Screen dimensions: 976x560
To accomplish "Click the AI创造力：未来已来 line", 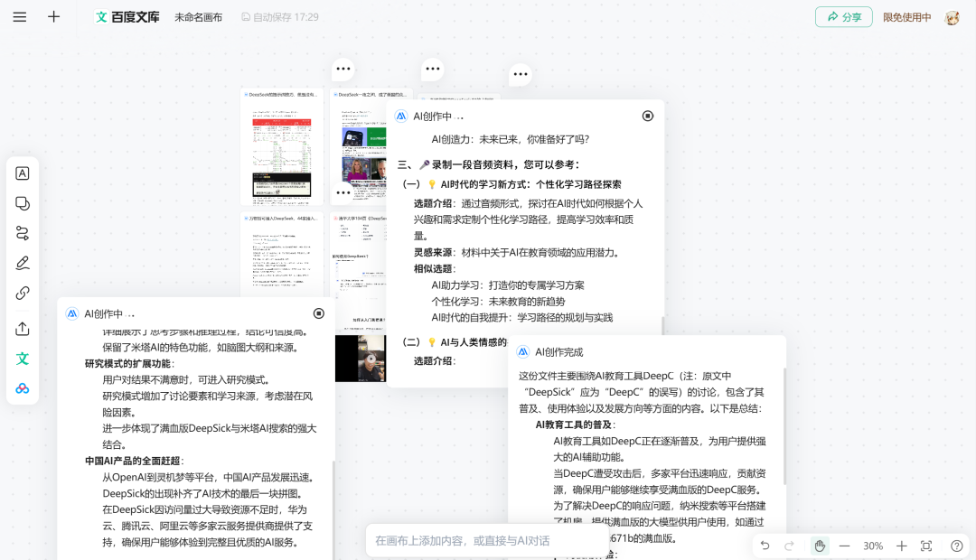I will tap(511, 139).
